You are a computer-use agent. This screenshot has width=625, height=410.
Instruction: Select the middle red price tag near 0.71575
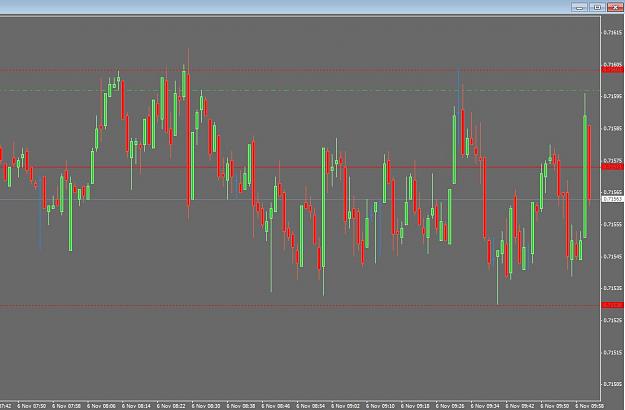(613, 167)
